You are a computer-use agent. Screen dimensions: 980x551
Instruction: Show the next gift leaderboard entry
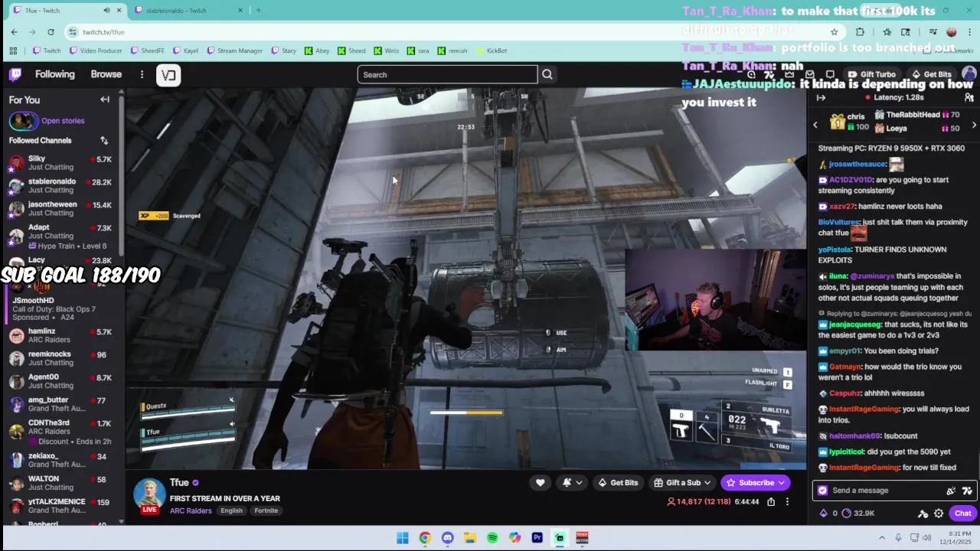974,125
